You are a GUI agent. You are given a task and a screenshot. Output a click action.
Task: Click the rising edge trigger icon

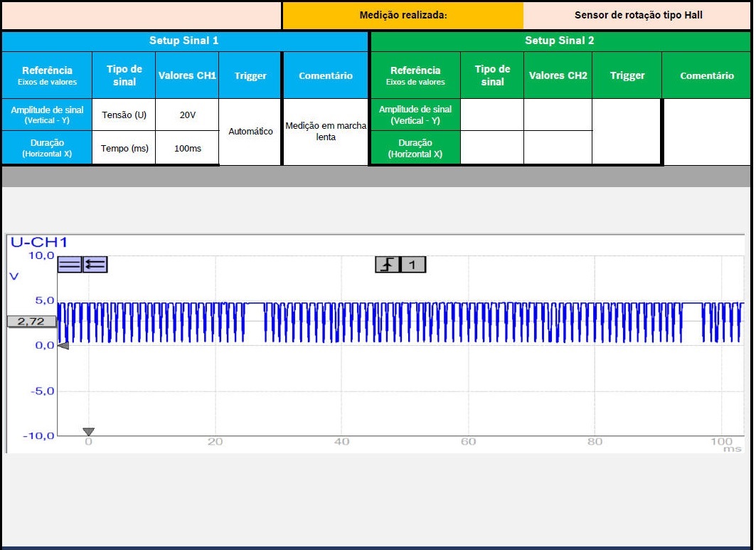[x=387, y=265]
